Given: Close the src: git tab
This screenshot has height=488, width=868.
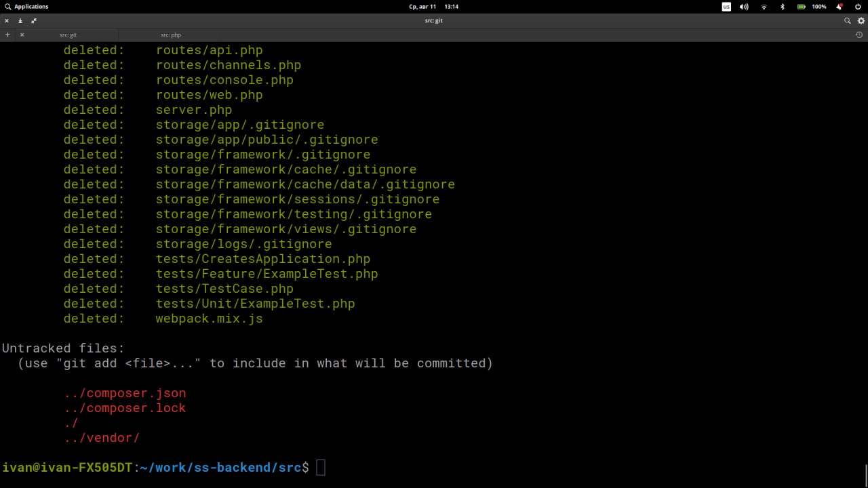Looking at the screenshot, I should tap(22, 35).
